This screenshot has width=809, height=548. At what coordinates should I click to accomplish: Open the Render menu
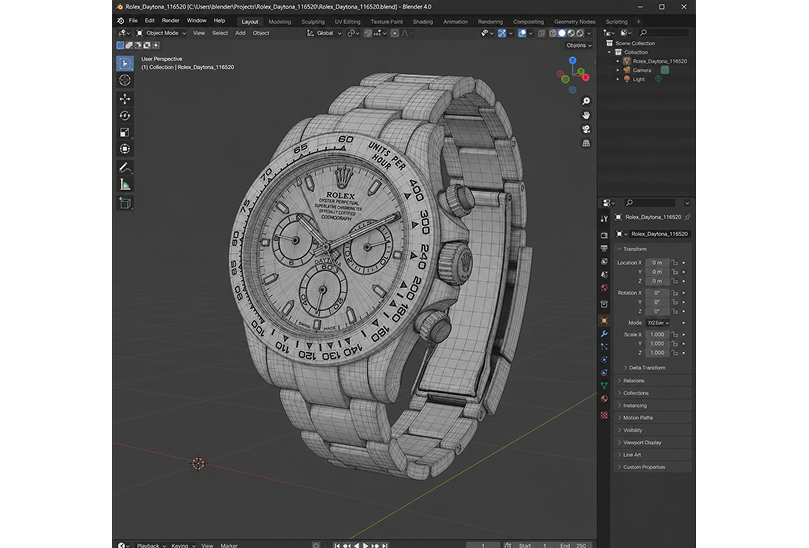170,21
